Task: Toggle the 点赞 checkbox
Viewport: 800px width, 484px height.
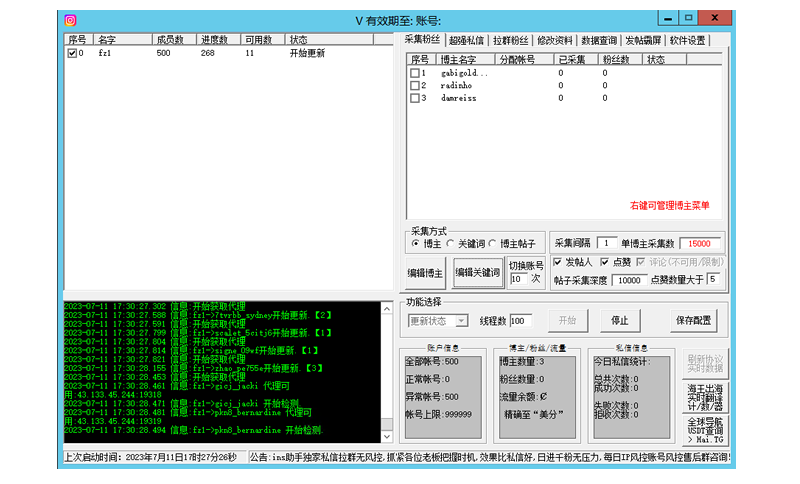Action: coord(604,262)
